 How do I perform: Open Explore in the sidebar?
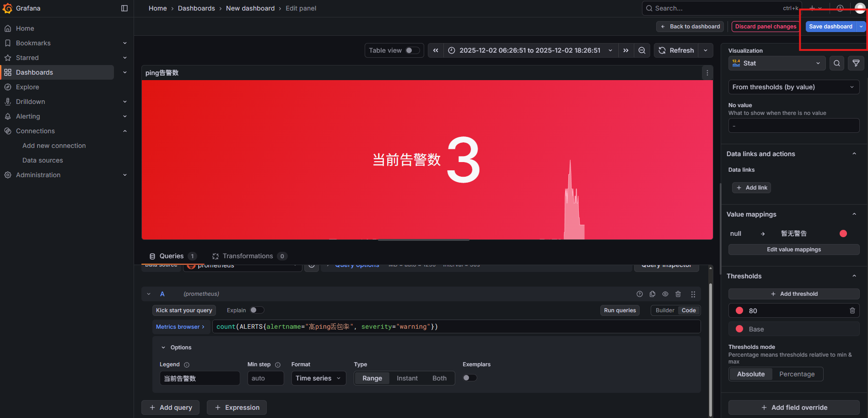(27, 87)
